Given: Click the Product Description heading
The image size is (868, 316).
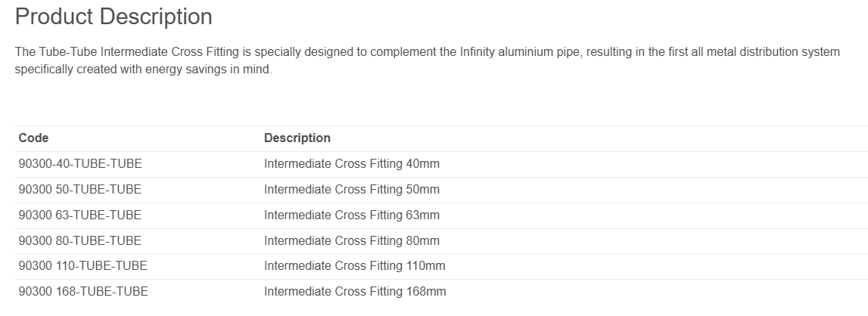Looking at the screenshot, I should coord(114,17).
